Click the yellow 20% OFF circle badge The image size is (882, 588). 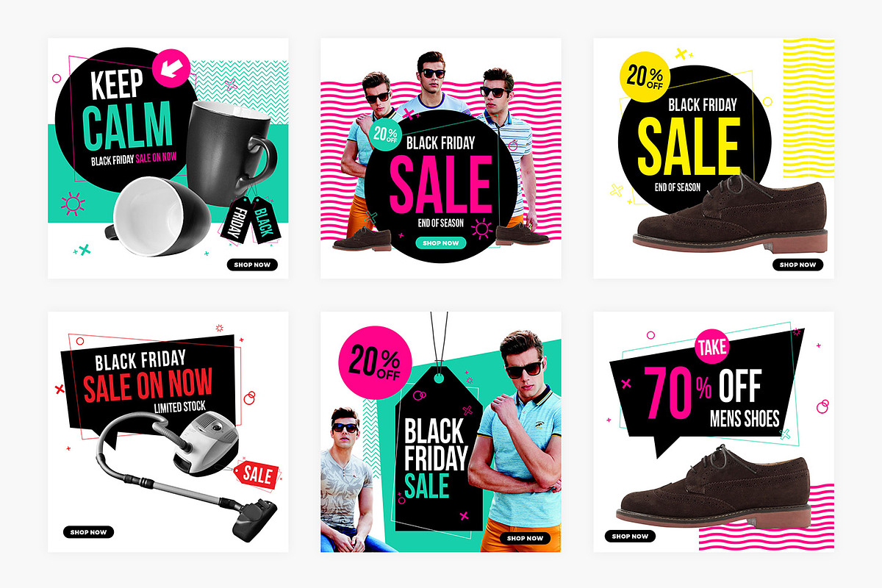click(x=644, y=76)
